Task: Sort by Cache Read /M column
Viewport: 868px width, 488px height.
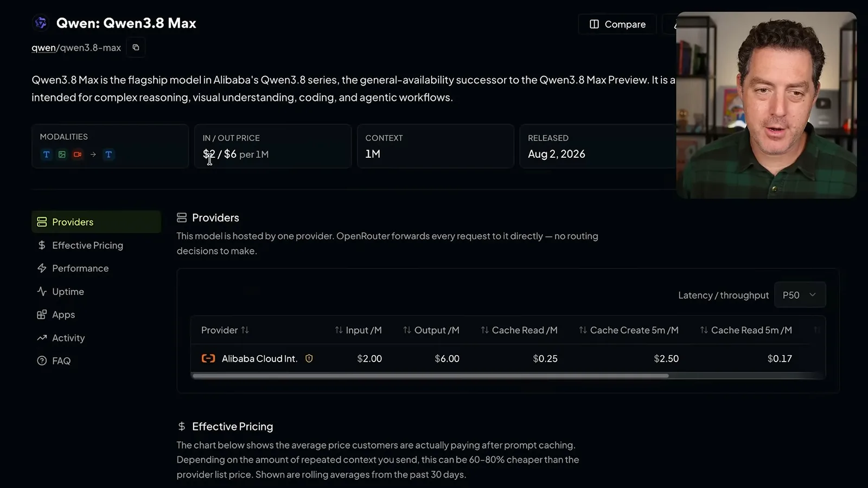Action: 519,330
